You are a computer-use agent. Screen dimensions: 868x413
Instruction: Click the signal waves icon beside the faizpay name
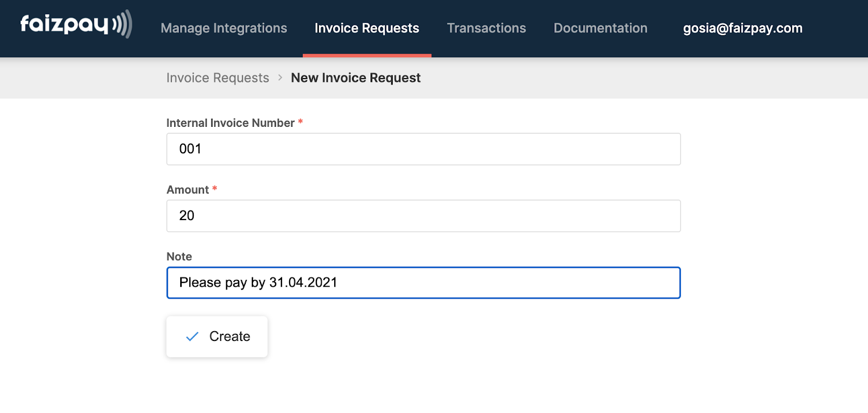pyautogui.click(x=123, y=24)
